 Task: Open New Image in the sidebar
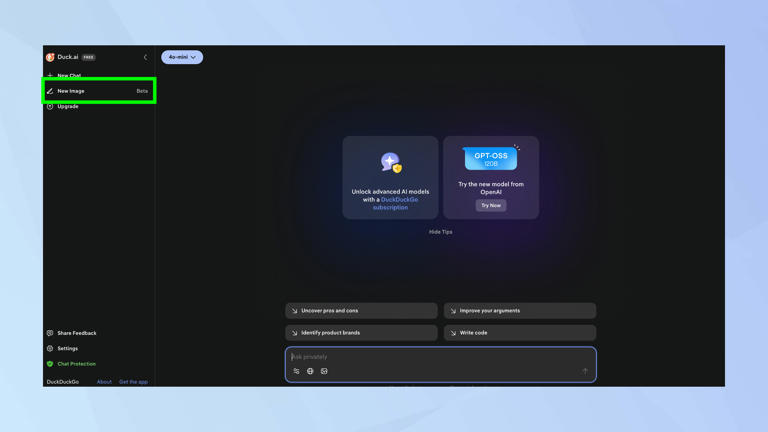99,91
